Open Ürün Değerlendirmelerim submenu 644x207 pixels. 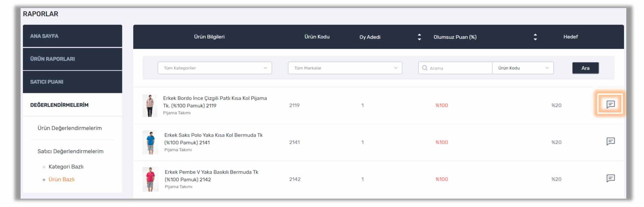tap(70, 128)
